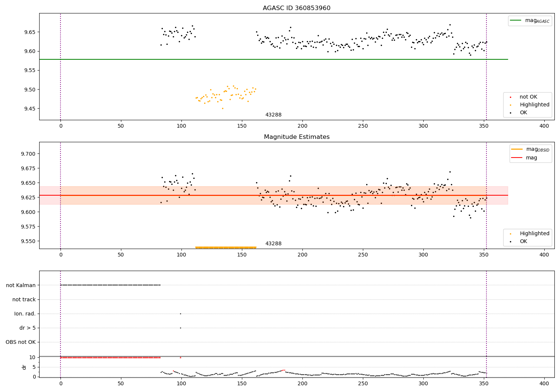Click the '9.625' y-tick in the middle panel
The height and width of the screenshot is (392, 560).
[x=28, y=197]
